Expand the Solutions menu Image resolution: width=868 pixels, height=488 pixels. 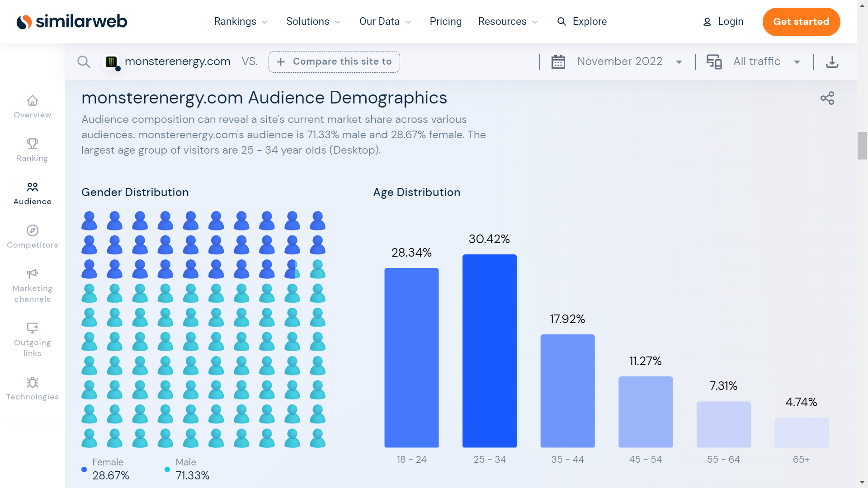tap(313, 22)
